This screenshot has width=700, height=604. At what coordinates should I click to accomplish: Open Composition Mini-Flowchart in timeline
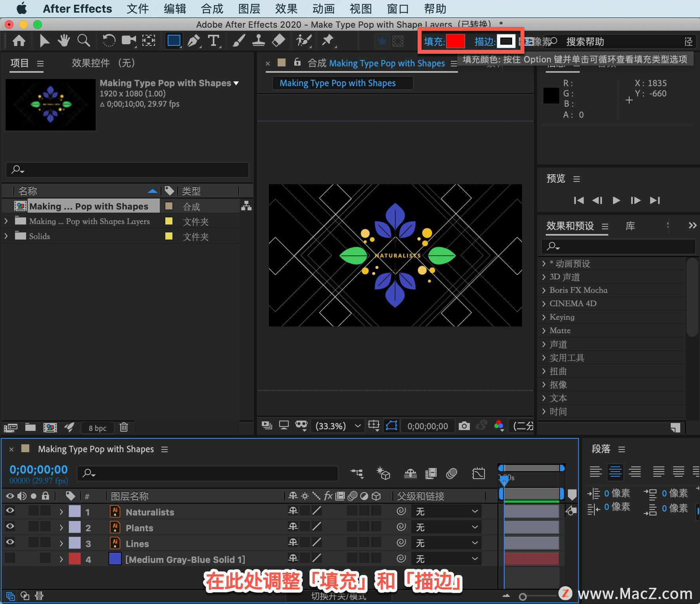(357, 473)
